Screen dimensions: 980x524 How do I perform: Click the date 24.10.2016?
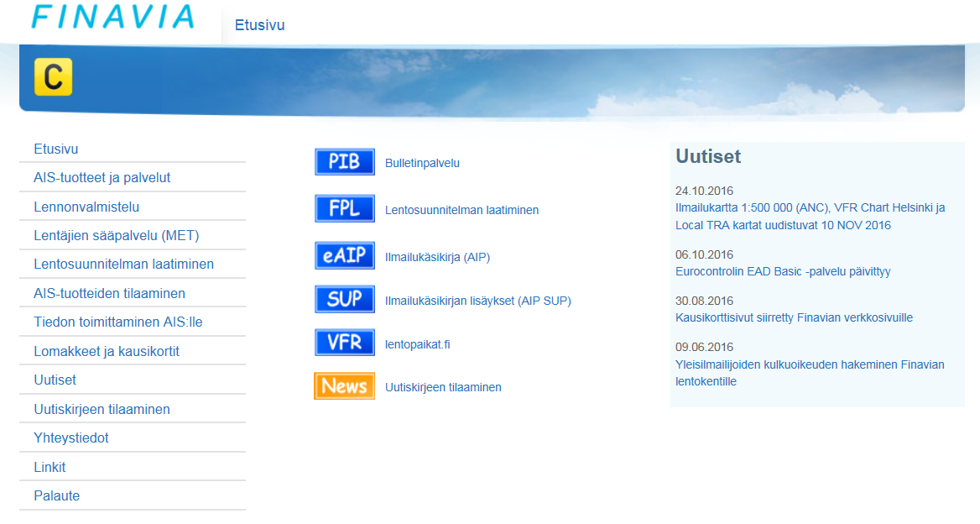click(x=705, y=191)
